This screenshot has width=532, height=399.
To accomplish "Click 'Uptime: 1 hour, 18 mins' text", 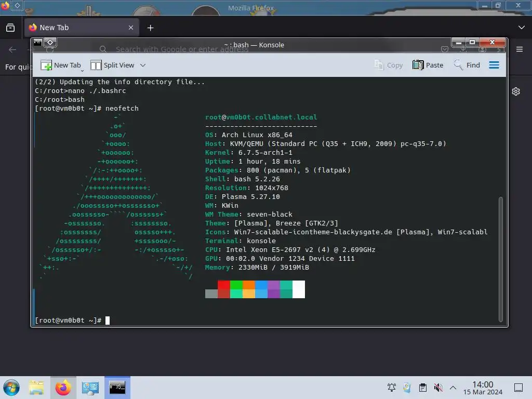I will [253, 161].
